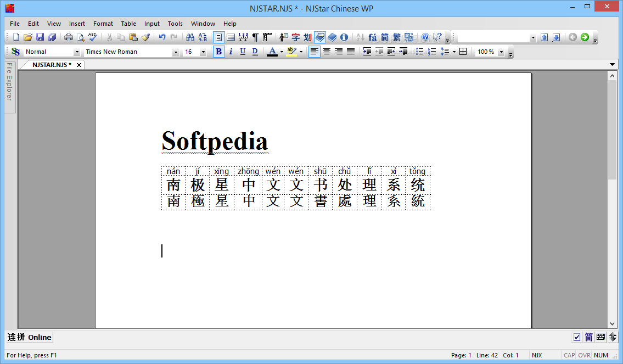This screenshot has height=364, width=623.
Task: Undo the last action with the blue arrow
Action: tap(162, 37)
